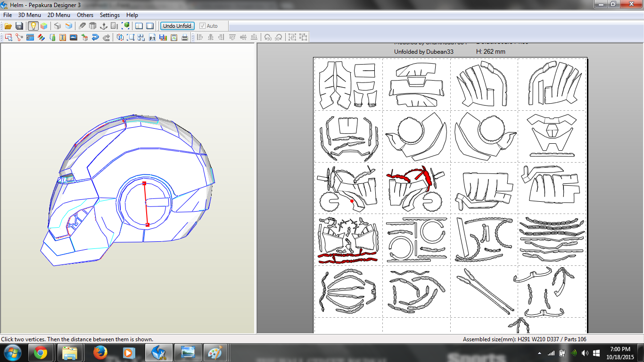Select the T input text tool
644x362 pixels.
(x=62, y=37)
